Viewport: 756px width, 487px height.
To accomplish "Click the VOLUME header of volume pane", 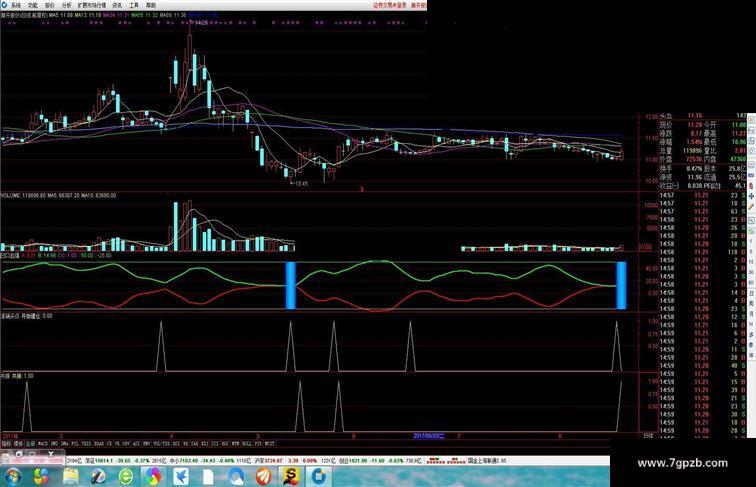I will click(58, 195).
